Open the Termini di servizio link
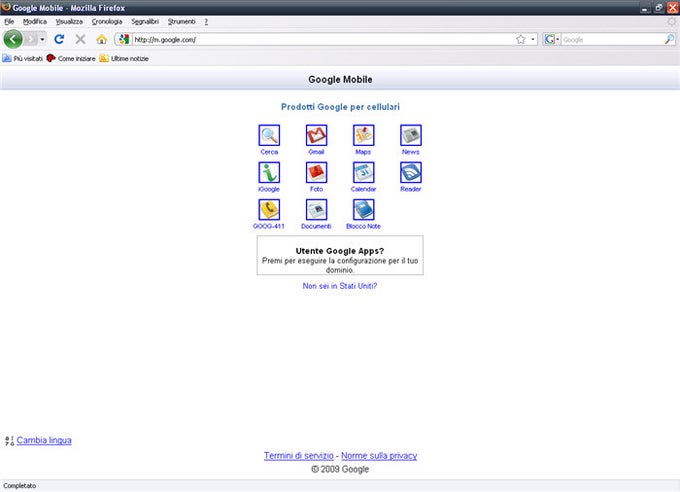 pyautogui.click(x=299, y=456)
